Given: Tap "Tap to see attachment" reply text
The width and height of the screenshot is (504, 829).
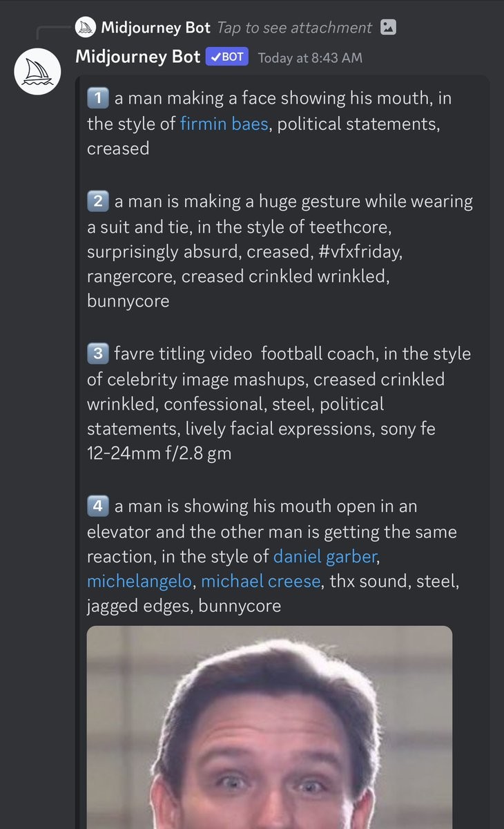Looking at the screenshot, I should [x=294, y=28].
